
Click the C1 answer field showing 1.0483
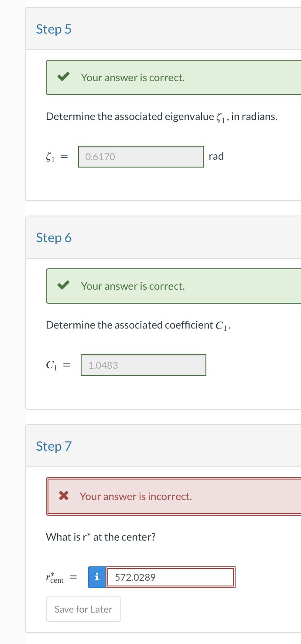click(143, 365)
